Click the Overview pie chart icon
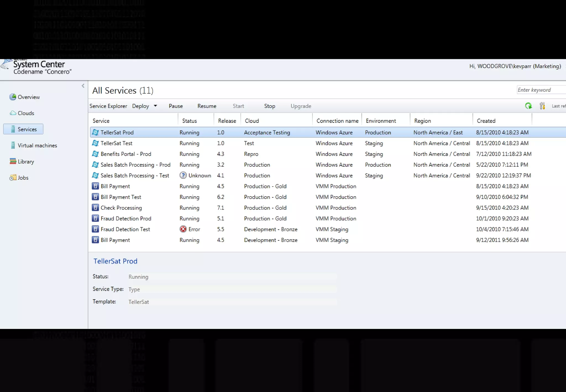 (13, 97)
